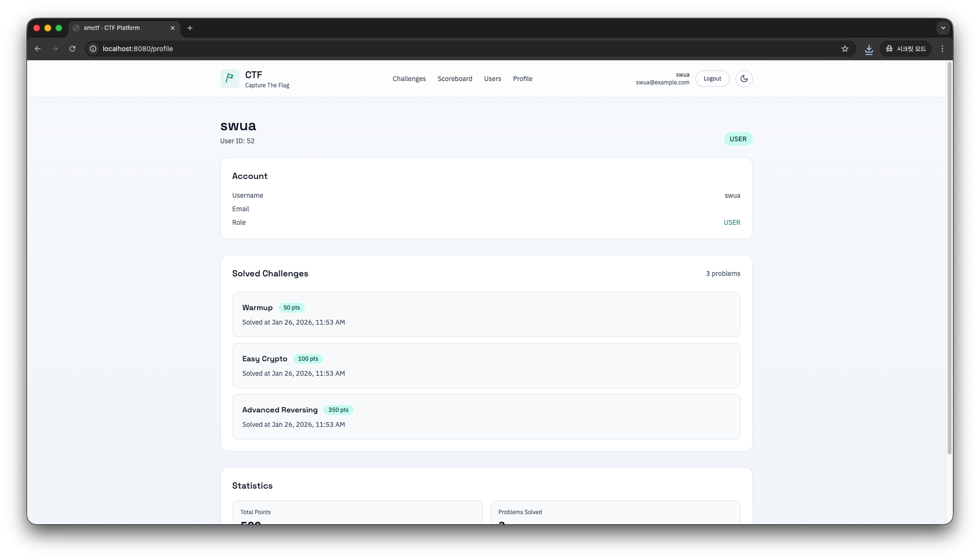Open the Users nav link
The width and height of the screenshot is (980, 560).
[492, 79]
